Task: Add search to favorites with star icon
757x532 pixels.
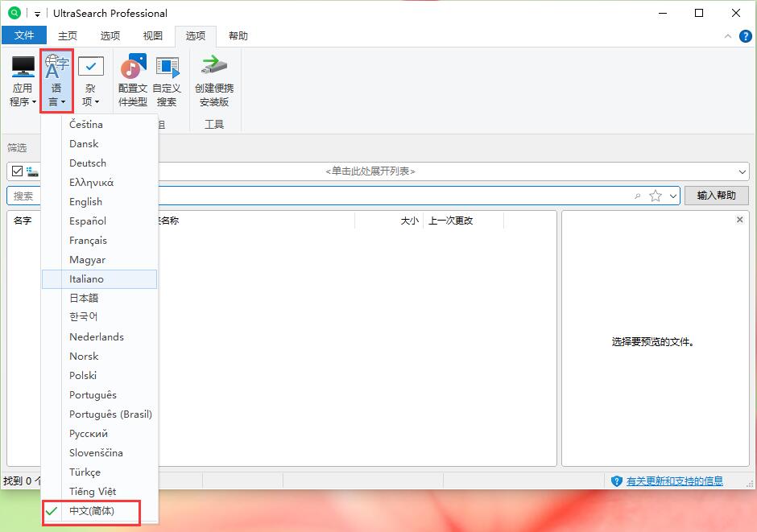Action: point(656,196)
